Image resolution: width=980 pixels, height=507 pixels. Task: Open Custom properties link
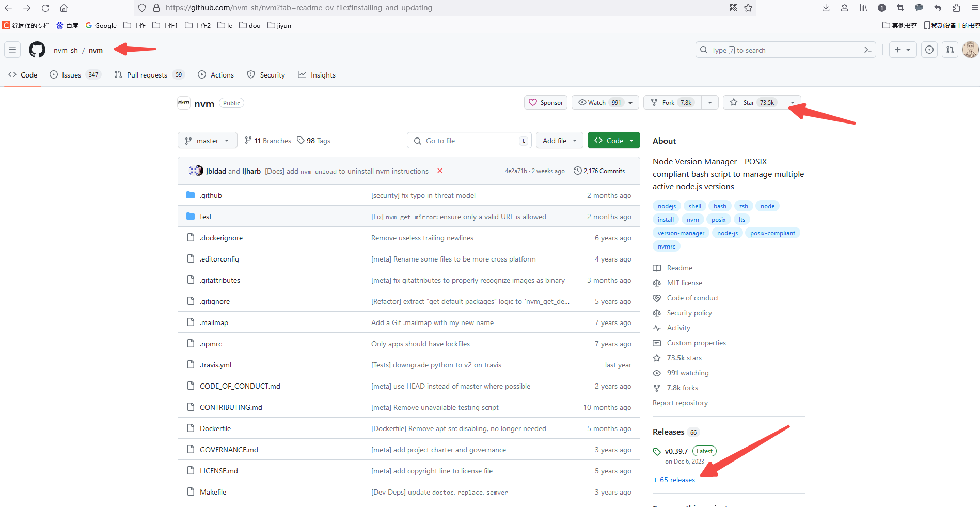[x=689, y=343]
